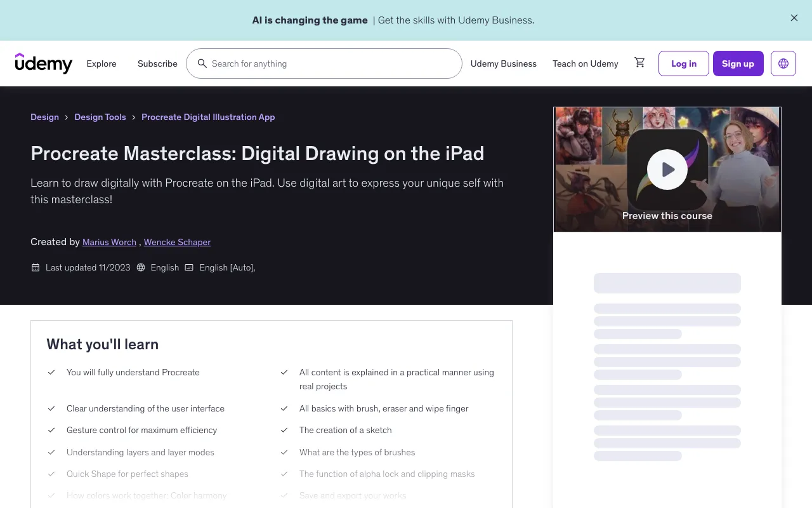Open instructor Wencke Schaper's profile

pos(177,242)
